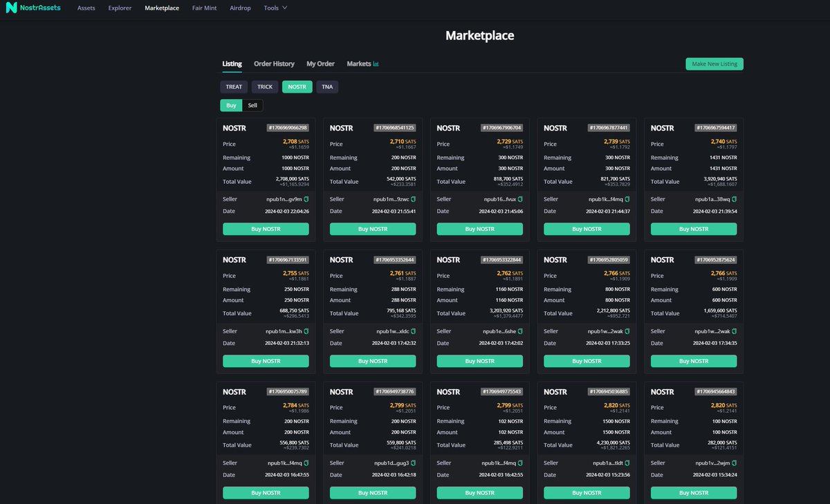Buy NOSTR from order #1706950075789
This screenshot has width=830, height=504.
click(266, 493)
